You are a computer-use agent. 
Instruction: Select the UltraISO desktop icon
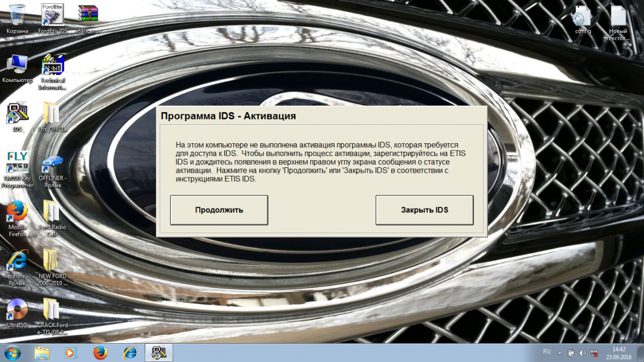(17, 313)
